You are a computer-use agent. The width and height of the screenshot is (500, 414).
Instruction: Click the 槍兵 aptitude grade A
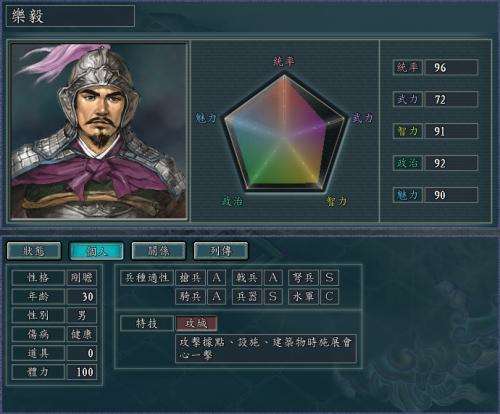[217, 278]
